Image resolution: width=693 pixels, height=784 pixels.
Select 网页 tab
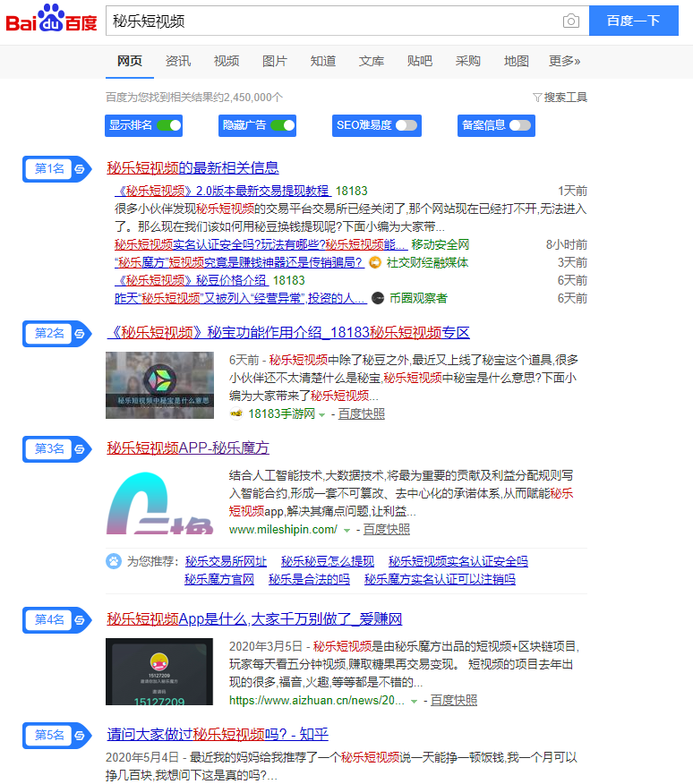point(130,62)
